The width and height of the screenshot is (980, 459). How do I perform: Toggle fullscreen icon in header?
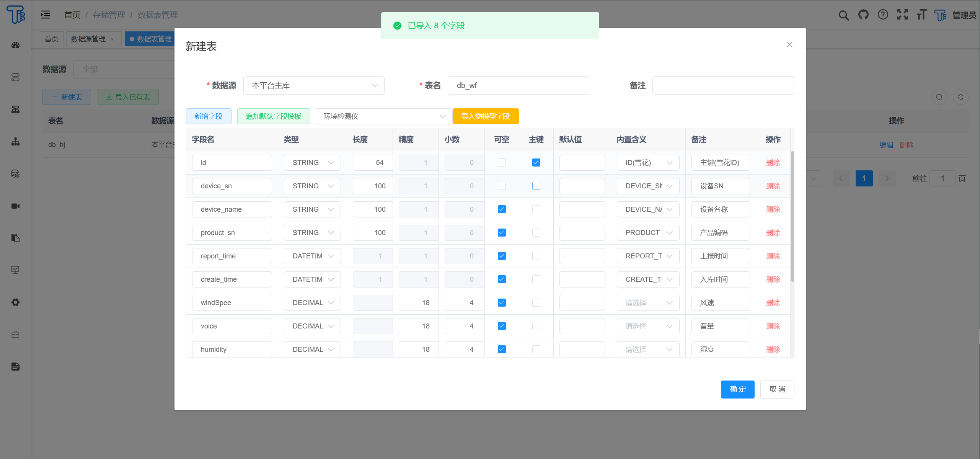click(902, 15)
